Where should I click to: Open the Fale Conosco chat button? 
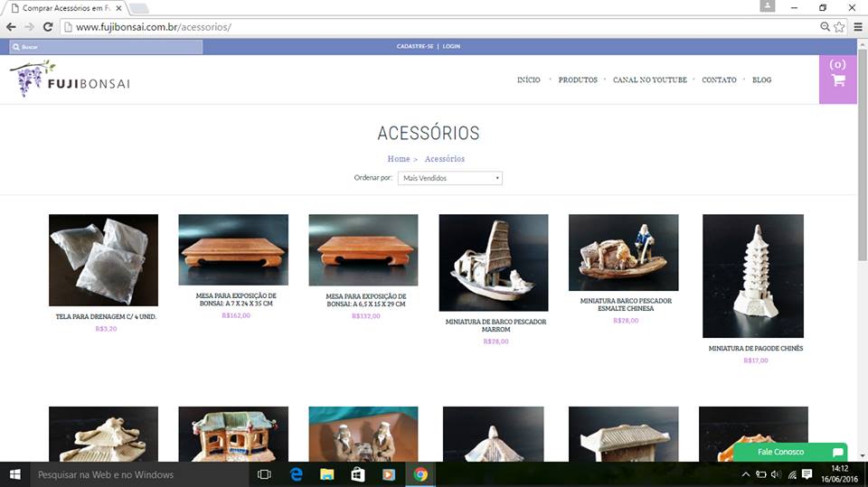789,452
